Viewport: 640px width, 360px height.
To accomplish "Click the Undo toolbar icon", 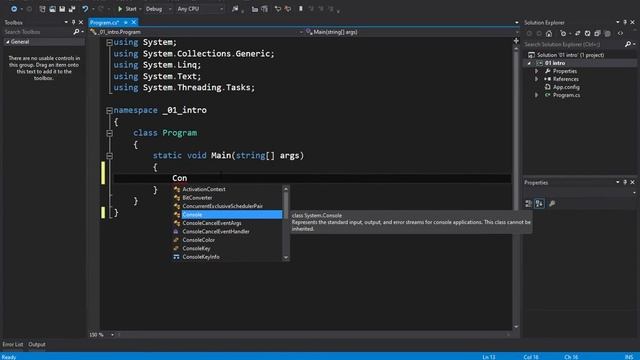I will (x=85, y=9).
